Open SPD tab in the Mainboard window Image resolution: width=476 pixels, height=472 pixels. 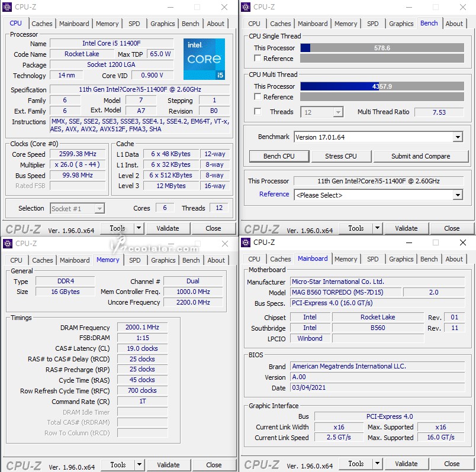point(372,259)
